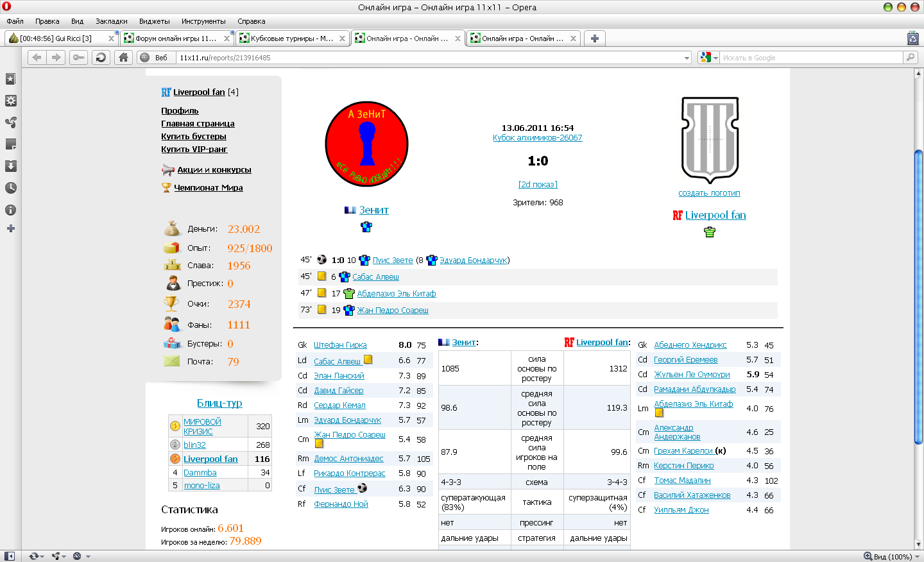The height and width of the screenshot is (562, 924).
Task: Click the password wand key icon
Action: [x=78, y=58]
